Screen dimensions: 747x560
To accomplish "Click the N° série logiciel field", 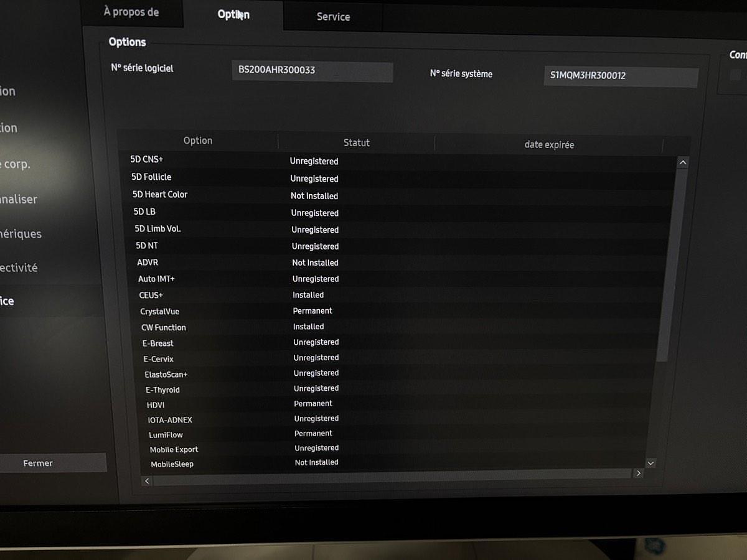I will (x=312, y=71).
